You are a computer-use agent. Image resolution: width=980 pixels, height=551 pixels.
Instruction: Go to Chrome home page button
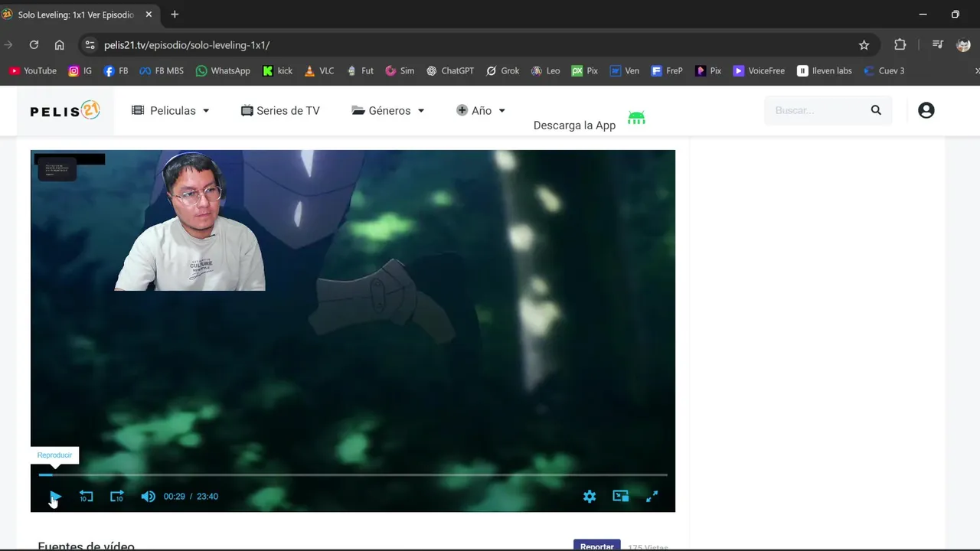(x=60, y=45)
